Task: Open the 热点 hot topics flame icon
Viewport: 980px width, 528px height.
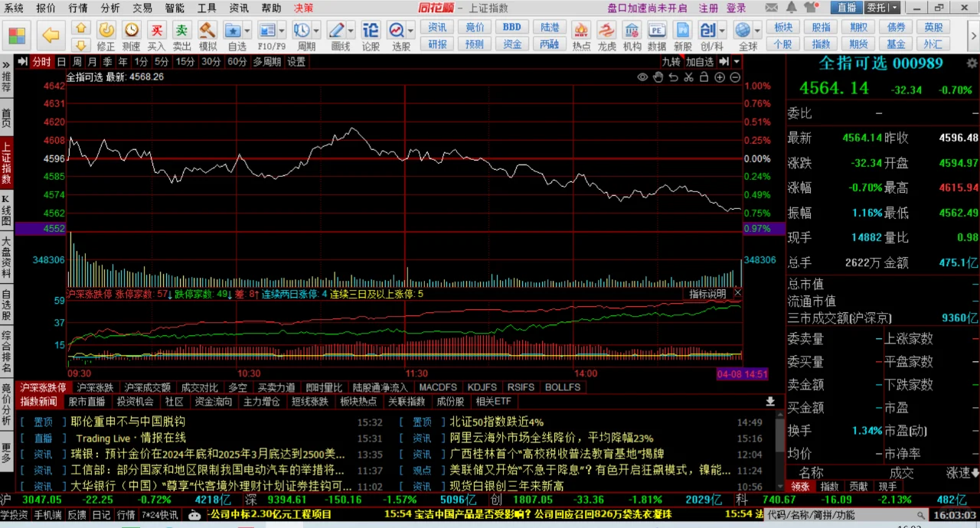Action: pos(581,31)
